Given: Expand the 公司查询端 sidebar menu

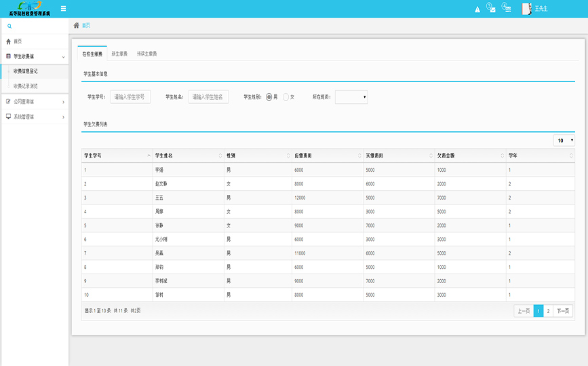Looking at the screenshot, I should click(34, 102).
